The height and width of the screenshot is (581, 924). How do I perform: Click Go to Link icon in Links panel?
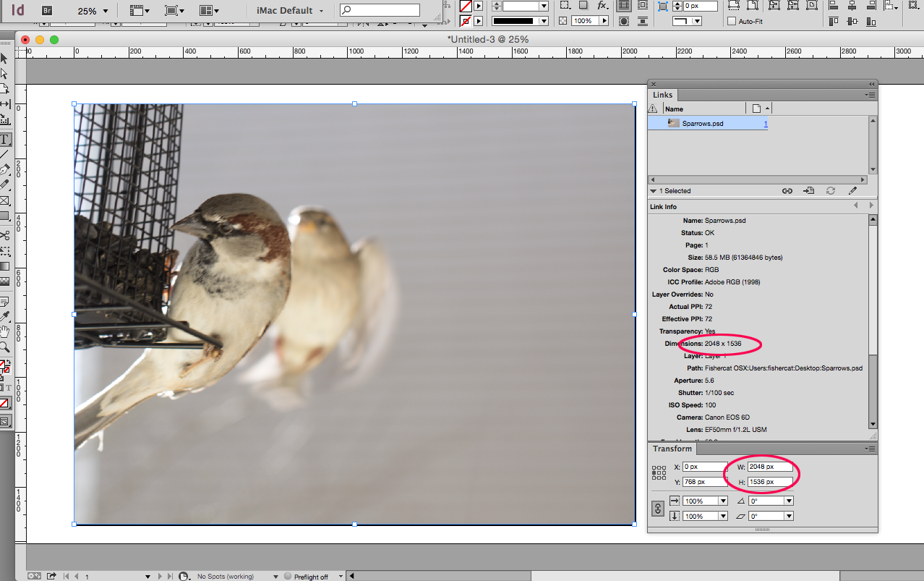click(x=808, y=191)
